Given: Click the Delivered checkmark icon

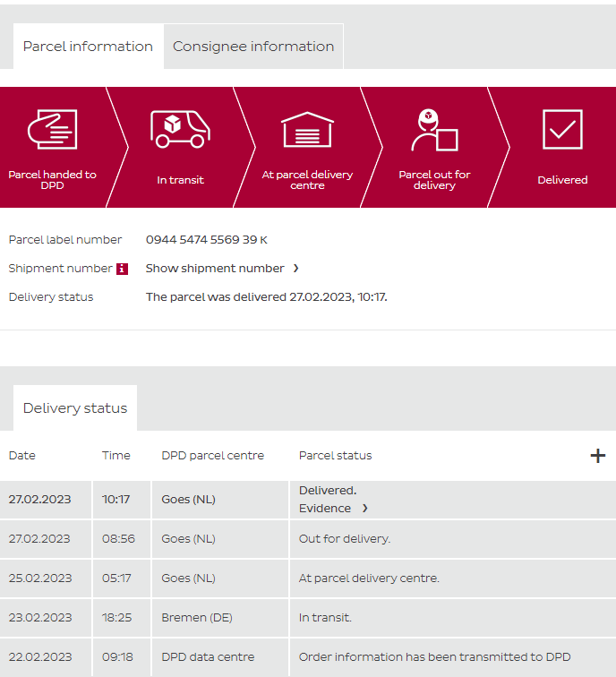Looking at the screenshot, I should click(x=562, y=130).
